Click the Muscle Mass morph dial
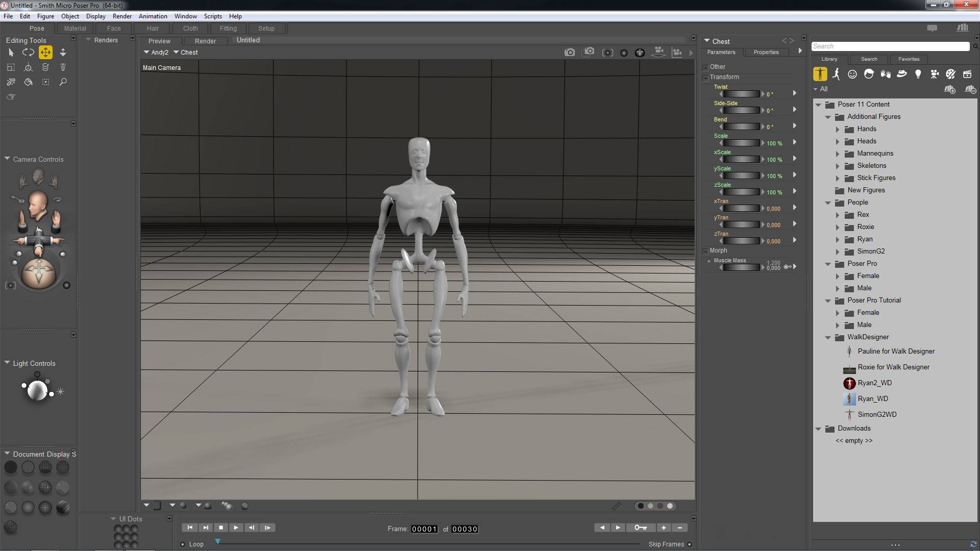The height and width of the screenshot is (551, 980). pos(742,267)
